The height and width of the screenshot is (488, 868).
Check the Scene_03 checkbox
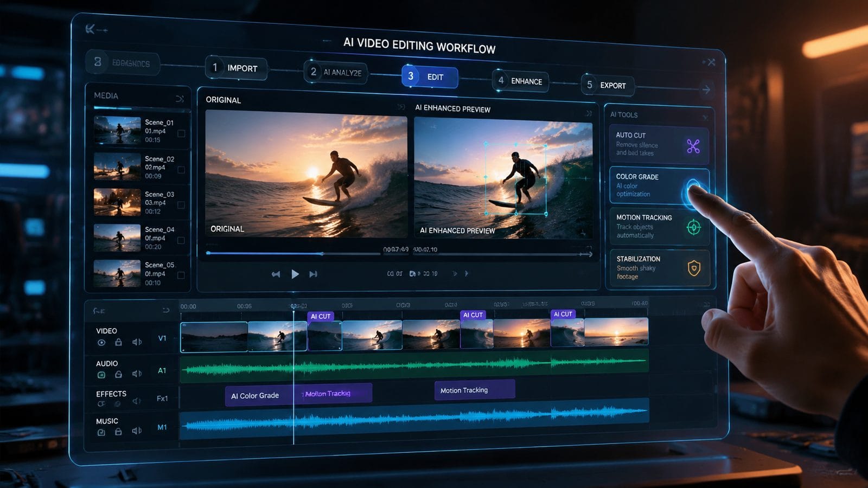(x=181, y=205)
